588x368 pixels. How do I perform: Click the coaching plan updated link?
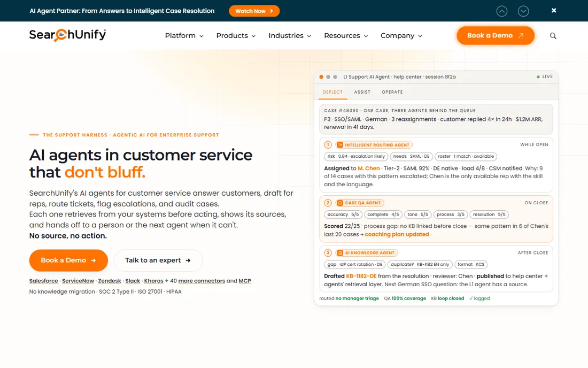397,234
